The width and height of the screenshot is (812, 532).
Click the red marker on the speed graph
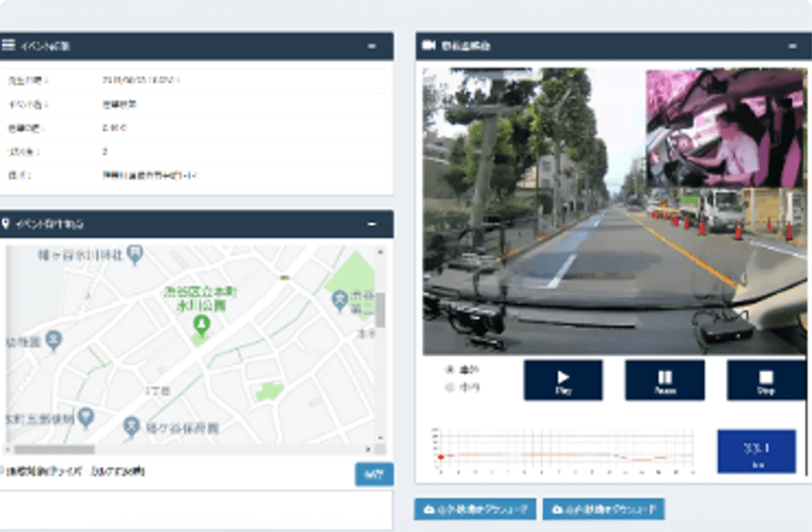pyautogui.click(x=440, y=457)
